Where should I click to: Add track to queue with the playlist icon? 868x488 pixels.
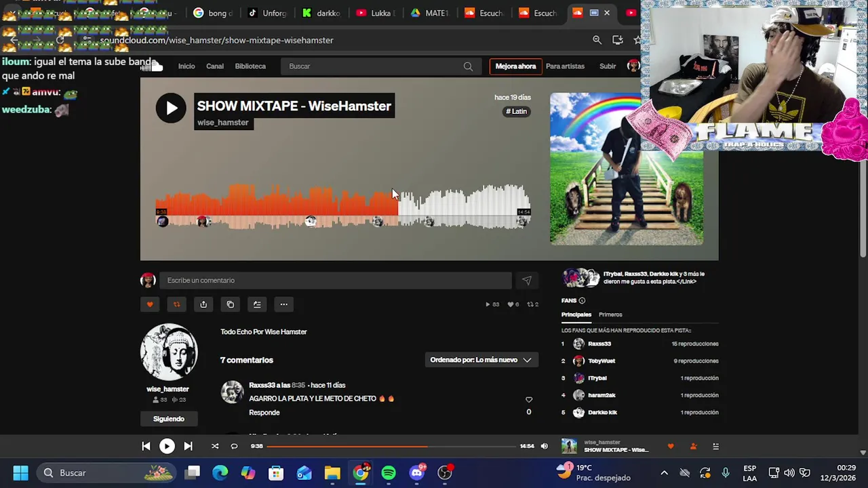pos(257,304)
